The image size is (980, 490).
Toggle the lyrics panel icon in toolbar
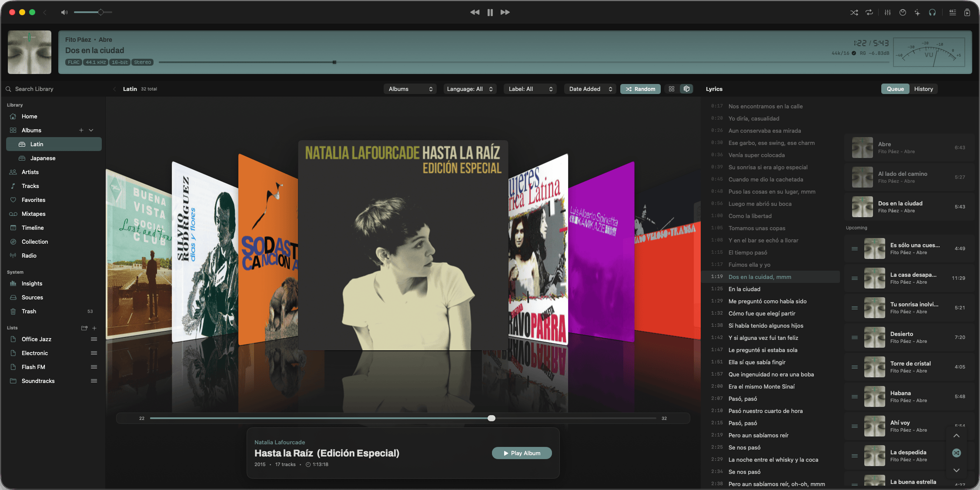[953, 13]
